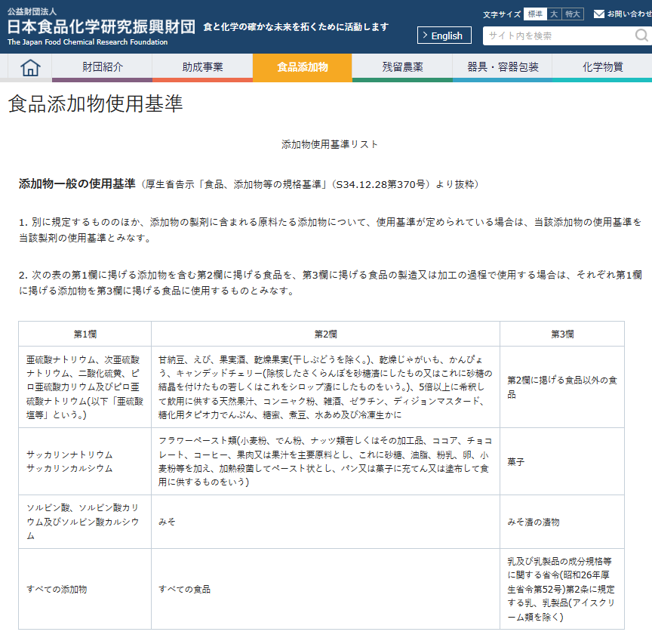Click the フラワーペースト類 description cell
Image resolution: width=652 pixels, height=644 pixels.
pos(325,461)
